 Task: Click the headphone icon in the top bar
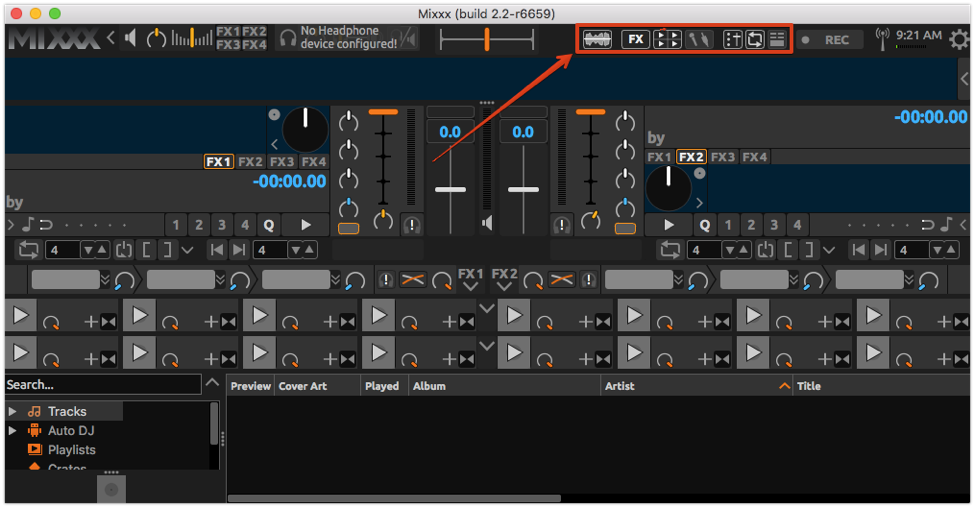point(288,38)
